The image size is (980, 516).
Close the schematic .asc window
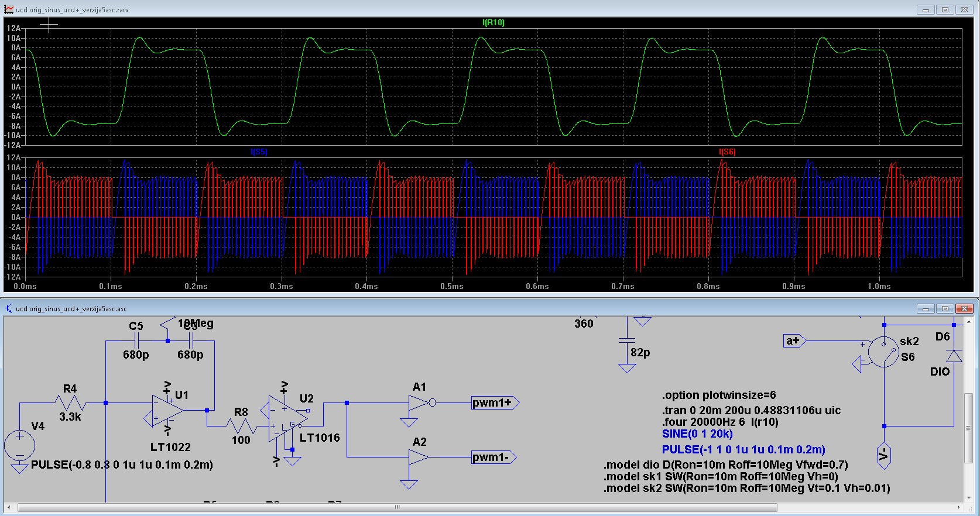pyautogui.click(x=964, y=308)
